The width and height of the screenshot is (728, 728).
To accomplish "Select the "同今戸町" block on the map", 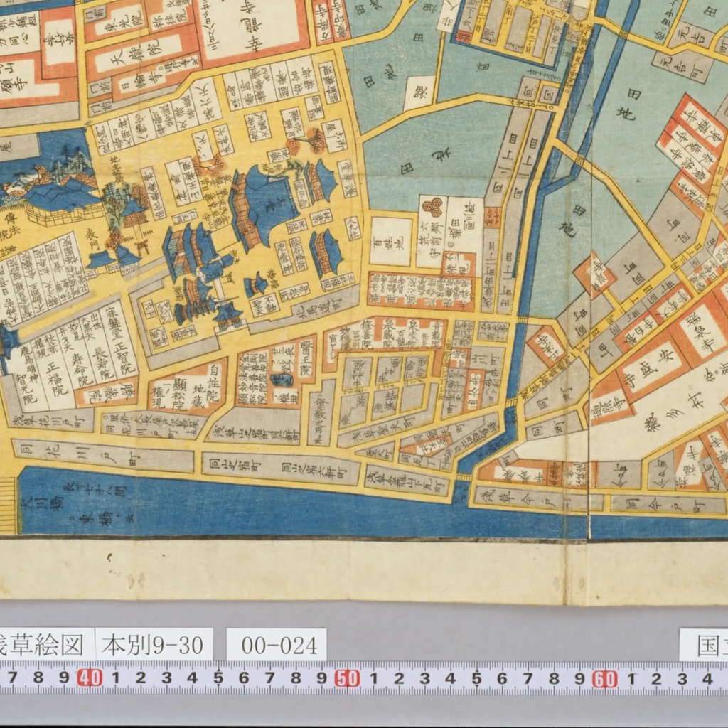I will [x=668, y=503].
